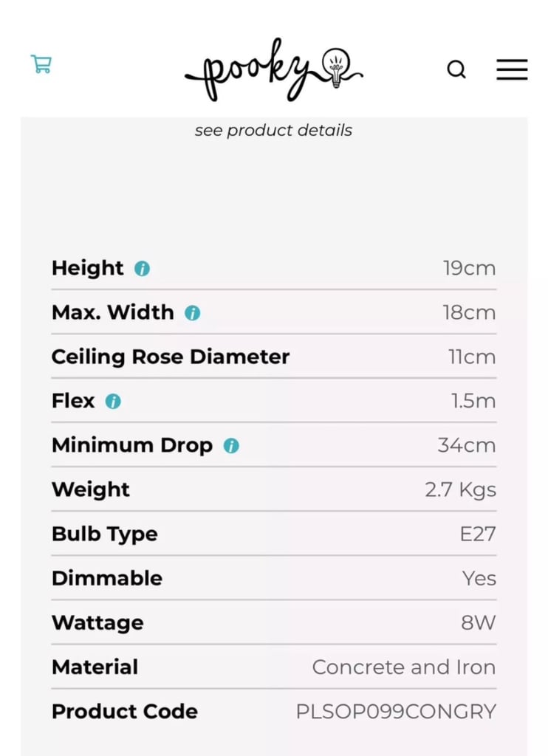Open the shopping cart icon
548x756 pixels.
41,64
